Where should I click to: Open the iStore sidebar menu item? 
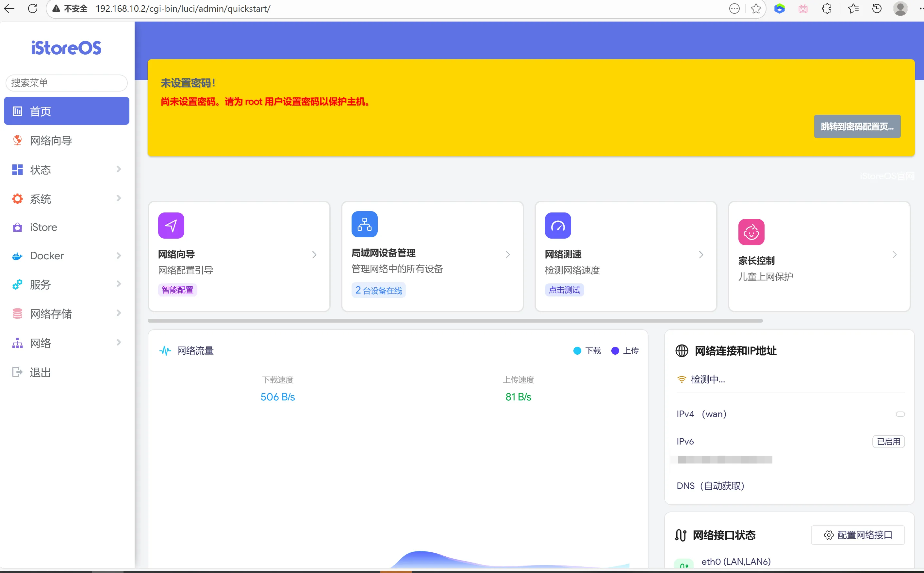(x=43, y=227)
